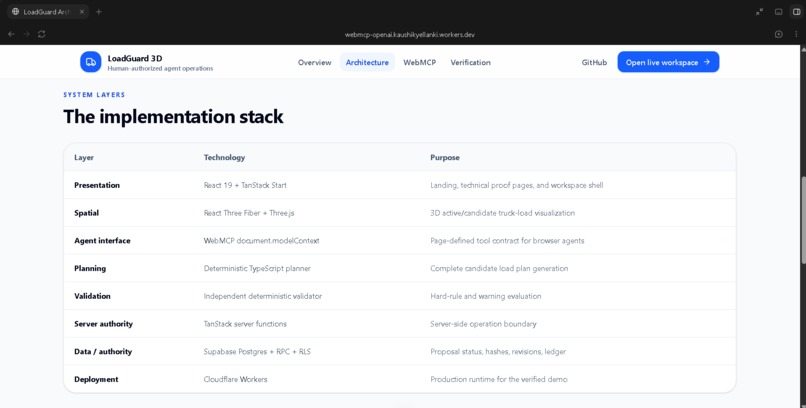Screen dimensions: 806x408
Task: Click WebMCP document.modelContext cell
Action: pyautogui.click(x=262, y=240)
